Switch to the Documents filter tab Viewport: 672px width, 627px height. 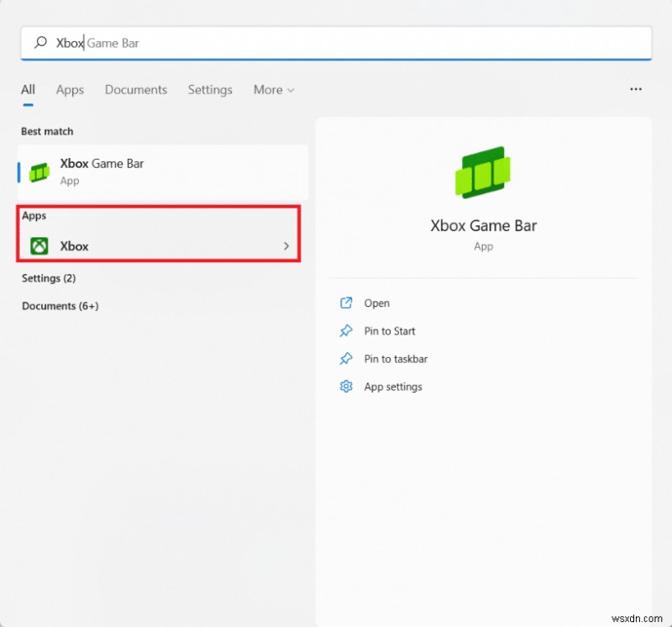click(136, 90)
